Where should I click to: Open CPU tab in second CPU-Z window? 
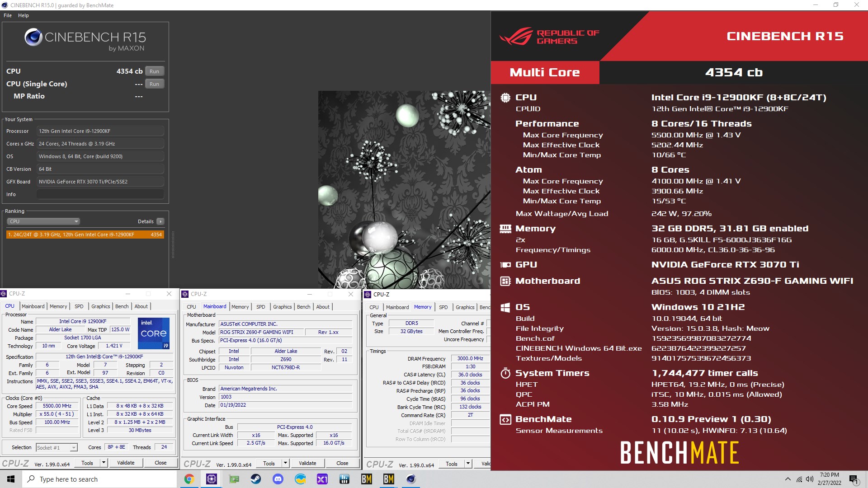tap(192, 307)
